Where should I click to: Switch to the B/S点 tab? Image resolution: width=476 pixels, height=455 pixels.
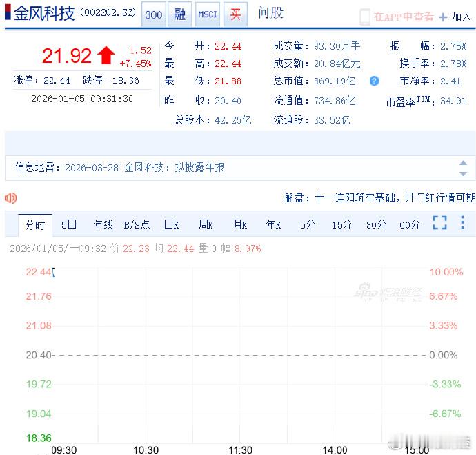[137, 225]
